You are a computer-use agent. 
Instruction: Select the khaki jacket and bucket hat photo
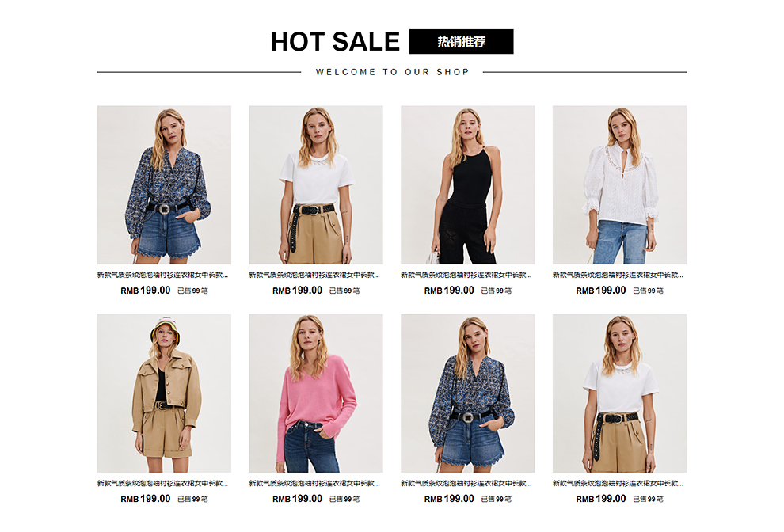164,393
